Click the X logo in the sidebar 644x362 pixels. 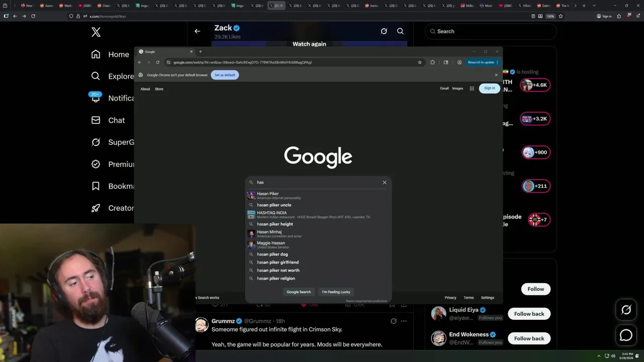[x=96, y=32]
